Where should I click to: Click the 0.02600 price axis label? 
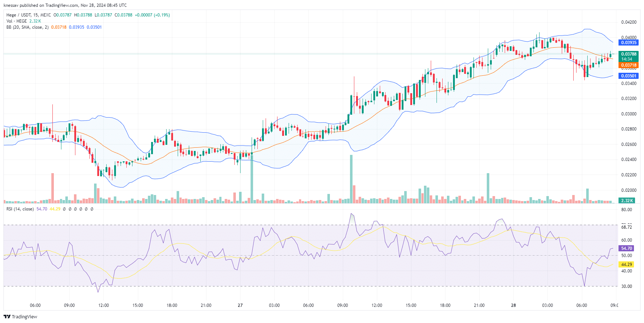click(629, 144)
